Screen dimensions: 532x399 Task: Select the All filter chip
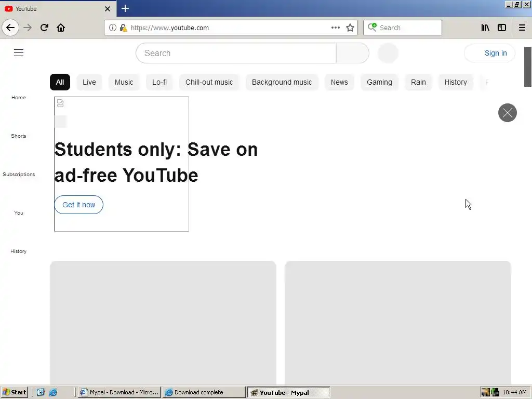coord(60,82)
